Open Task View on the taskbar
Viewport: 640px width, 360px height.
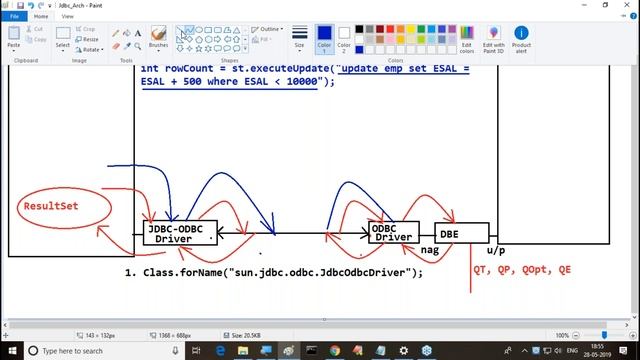click(x=196, y=351)
